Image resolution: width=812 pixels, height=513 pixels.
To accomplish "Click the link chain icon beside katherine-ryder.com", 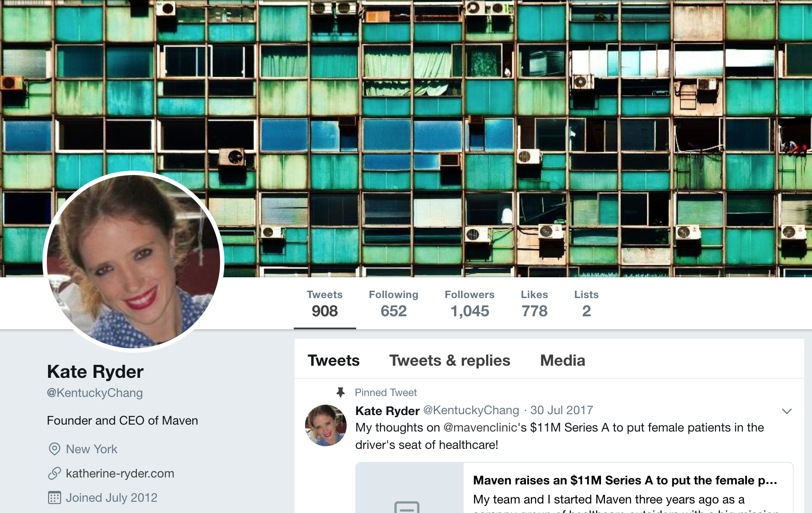I will (54, 473).
